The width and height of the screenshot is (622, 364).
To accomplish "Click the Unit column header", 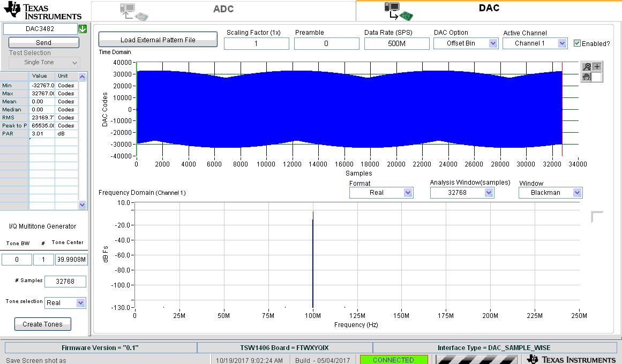I will tap(66, 75).
